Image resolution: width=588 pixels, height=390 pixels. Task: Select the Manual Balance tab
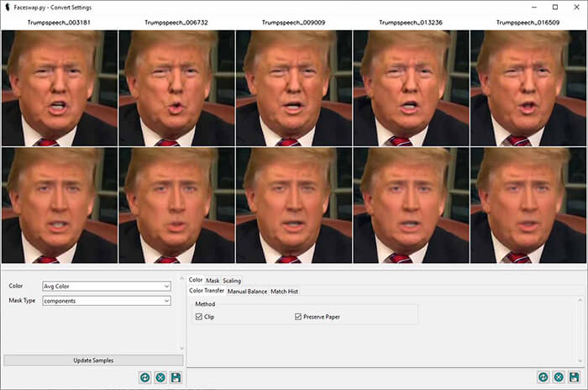247,292
